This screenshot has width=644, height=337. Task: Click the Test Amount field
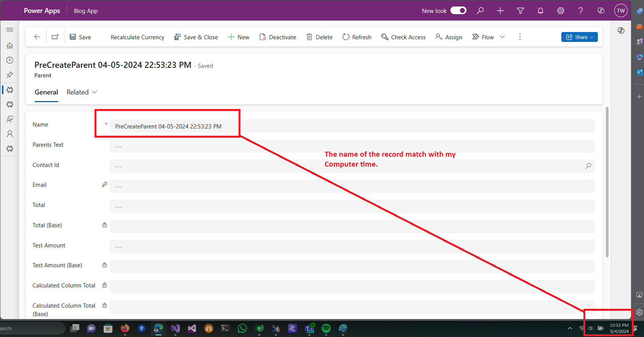352,247
